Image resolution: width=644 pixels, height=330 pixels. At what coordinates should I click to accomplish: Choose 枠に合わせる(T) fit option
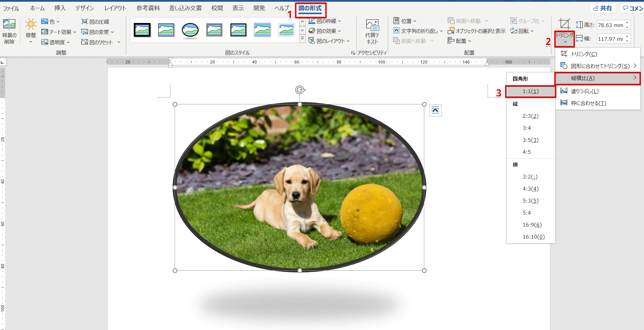[598, 103]
